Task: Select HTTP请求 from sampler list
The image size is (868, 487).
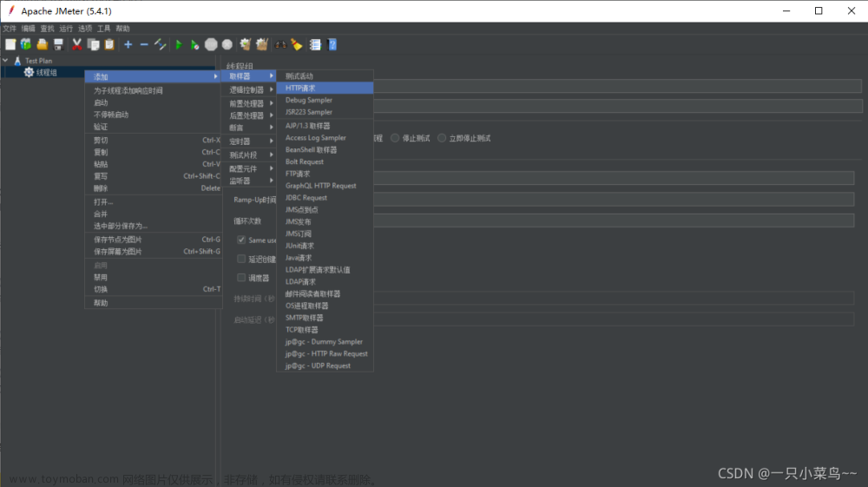Action: pos(325,88)
